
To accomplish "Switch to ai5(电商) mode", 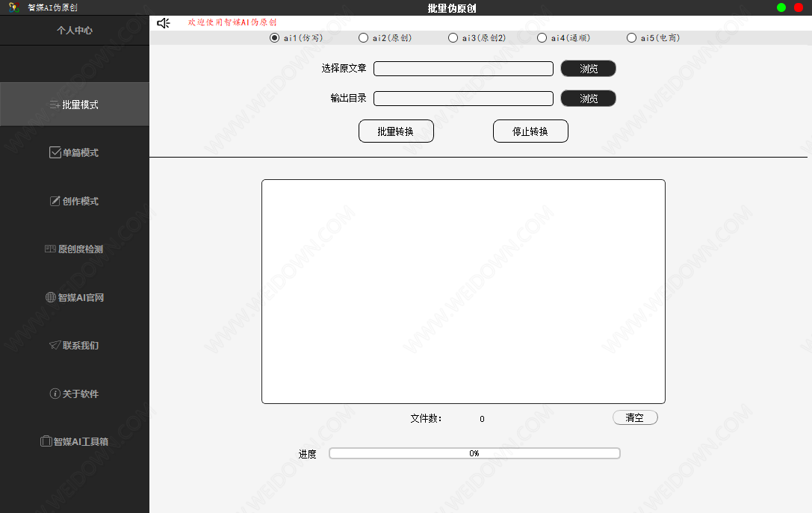I will coord(631,38).
